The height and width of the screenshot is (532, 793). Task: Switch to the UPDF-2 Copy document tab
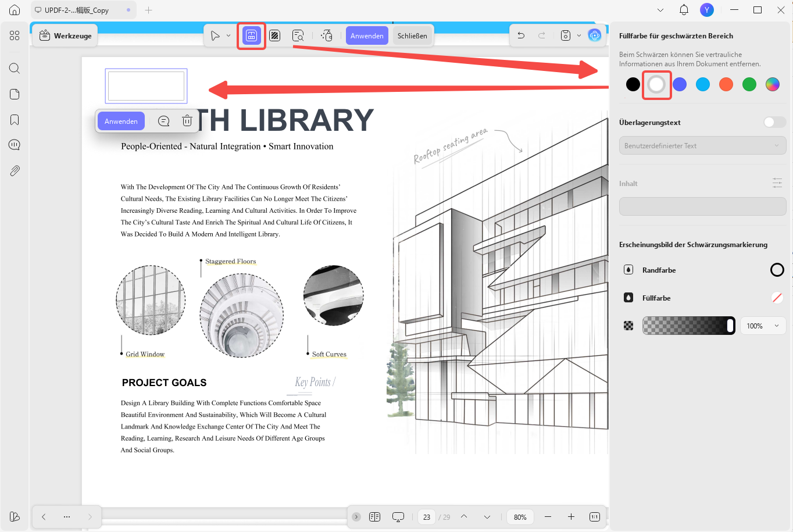[83, 10]
